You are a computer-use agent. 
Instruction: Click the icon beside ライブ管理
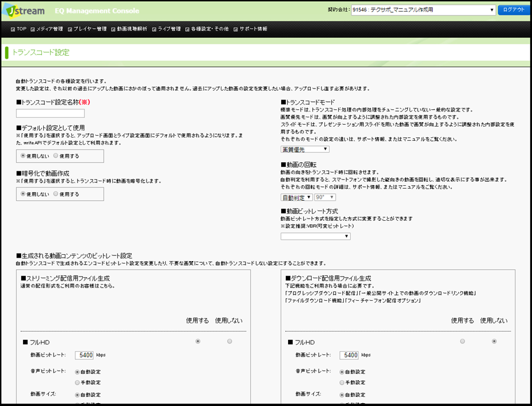[154, 29]
